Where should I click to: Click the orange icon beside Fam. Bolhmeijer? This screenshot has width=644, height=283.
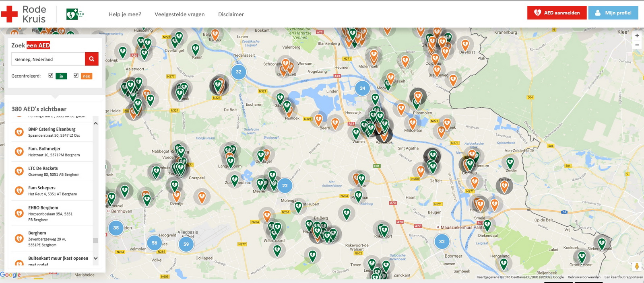coord(19,152)
